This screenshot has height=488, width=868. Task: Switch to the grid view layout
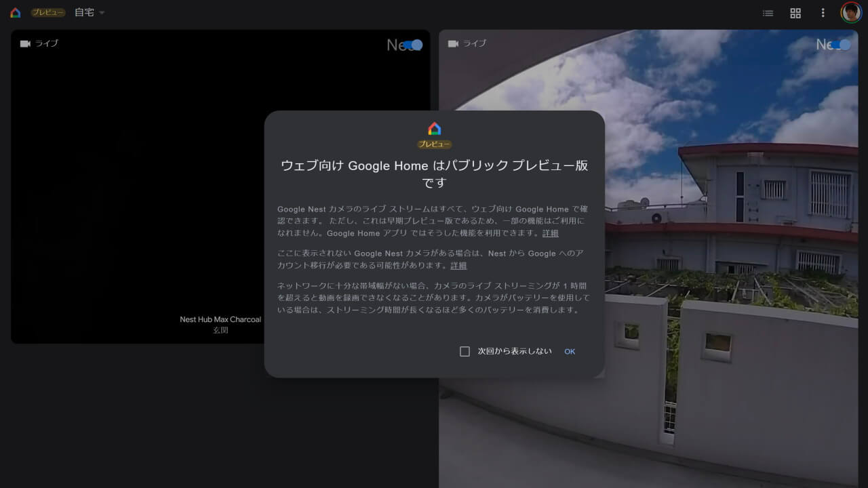[x=795, y=12]
